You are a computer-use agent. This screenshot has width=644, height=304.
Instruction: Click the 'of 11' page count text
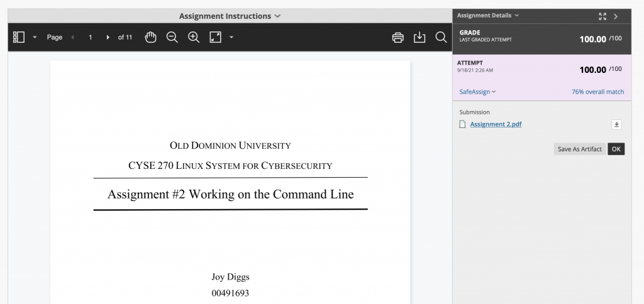pyautogui.click(x=125, y=37)
